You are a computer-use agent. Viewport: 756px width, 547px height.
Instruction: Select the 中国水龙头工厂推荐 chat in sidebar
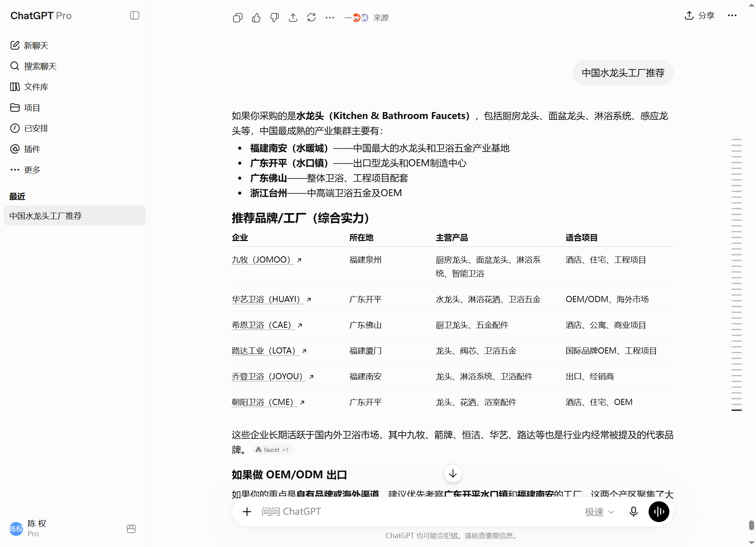75,216
